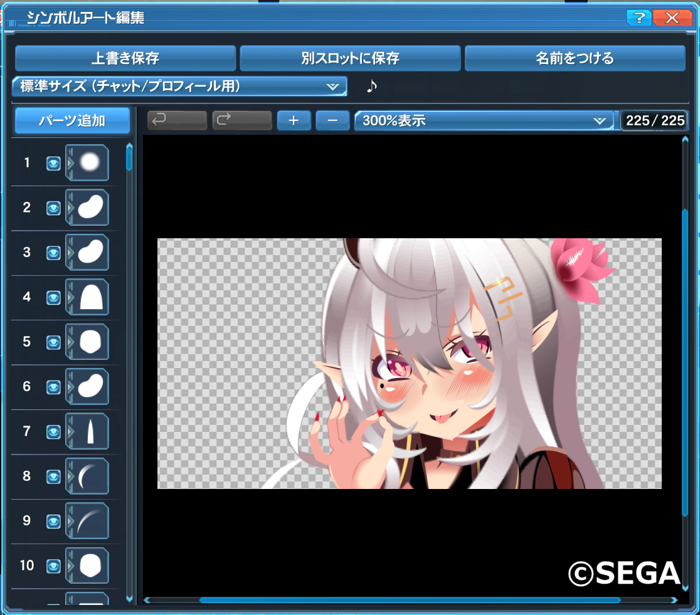Image resolution: width=700 pixels, height=615 pixels.
Task: Toggle the eye icon for layer 6
Action: [x=53, y=387]
